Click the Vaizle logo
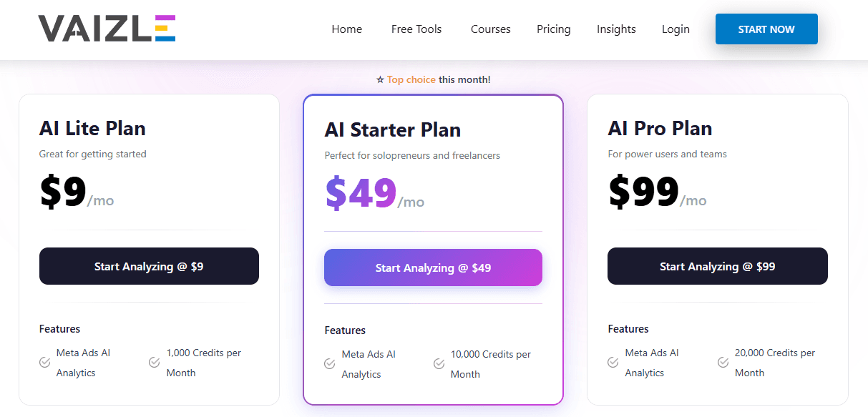The height and width of the screenshot is (417, 868). (106, 29)
